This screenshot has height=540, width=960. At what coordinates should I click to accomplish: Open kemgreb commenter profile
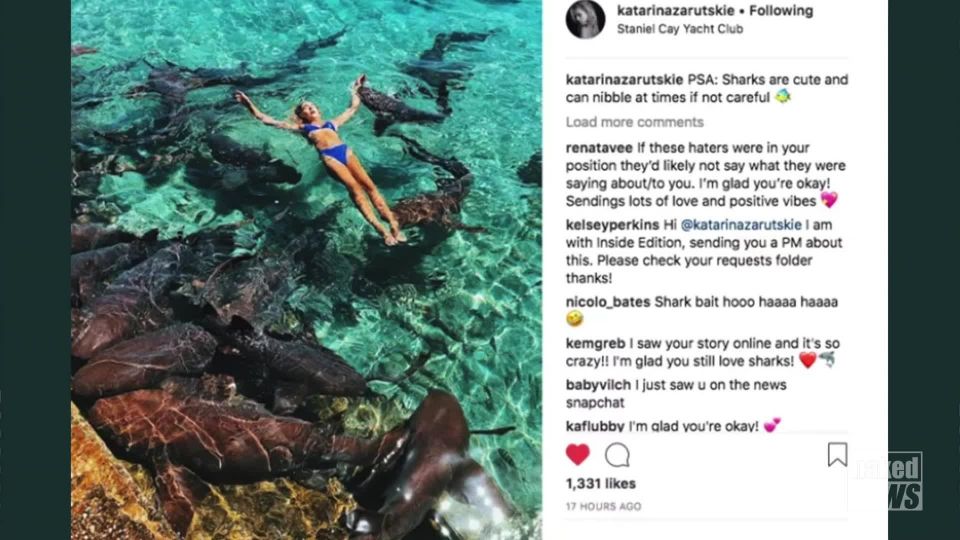coord(595,343)
